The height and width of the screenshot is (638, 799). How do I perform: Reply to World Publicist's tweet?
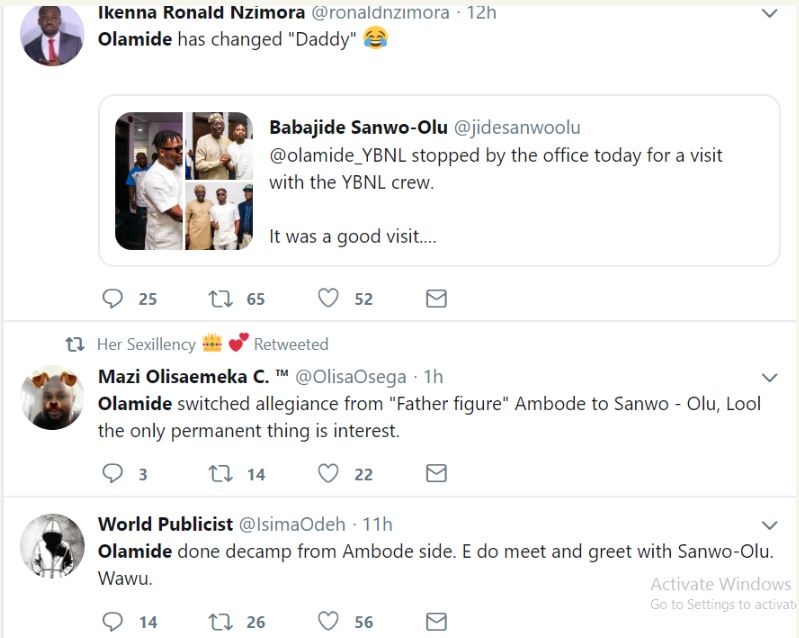pyautogui.click(x=113, y=621)
